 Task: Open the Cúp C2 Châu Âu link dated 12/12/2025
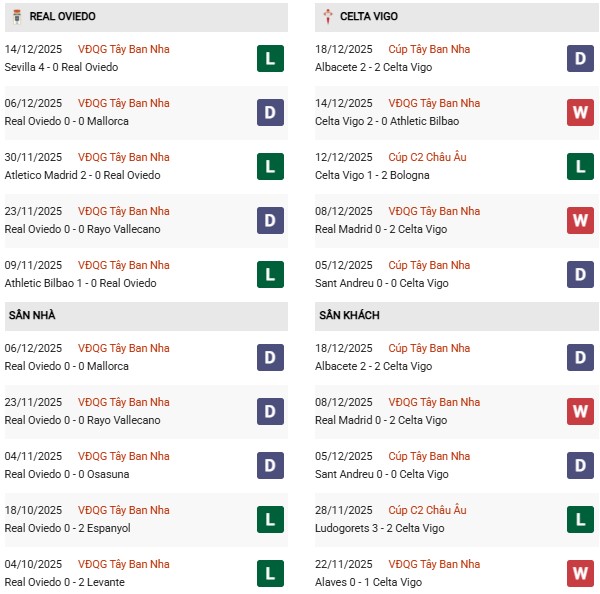pos(430,157)
